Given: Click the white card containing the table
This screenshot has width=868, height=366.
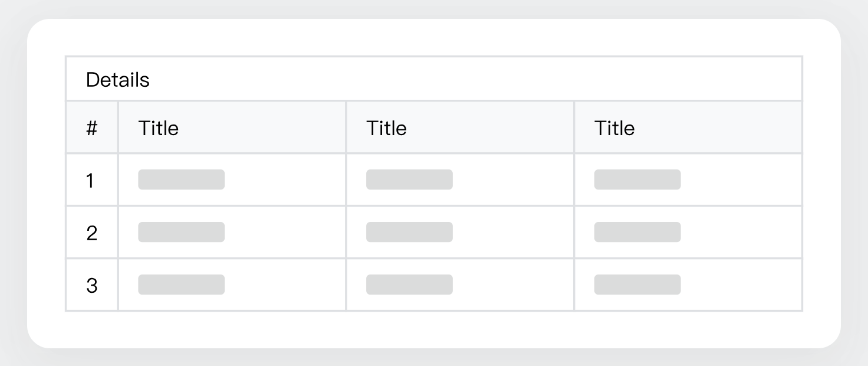Looking at the screenshot, I should pyautogui.click(x=434, y=331).
